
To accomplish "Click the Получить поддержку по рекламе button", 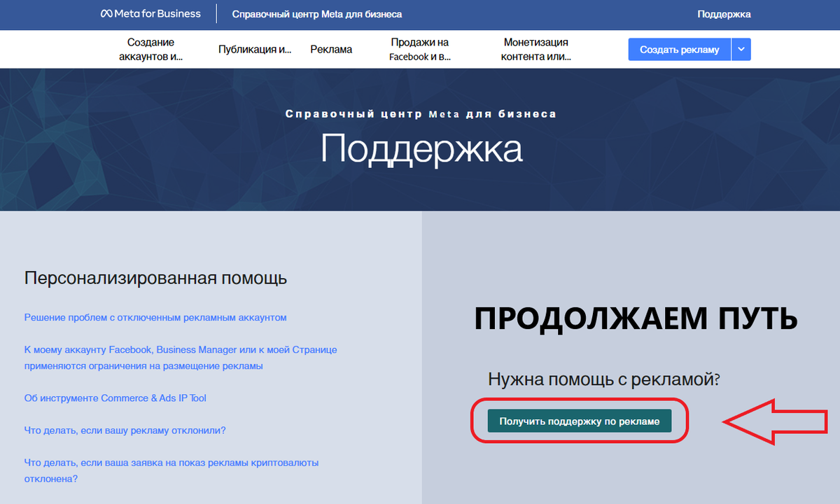I will point(580,421).
